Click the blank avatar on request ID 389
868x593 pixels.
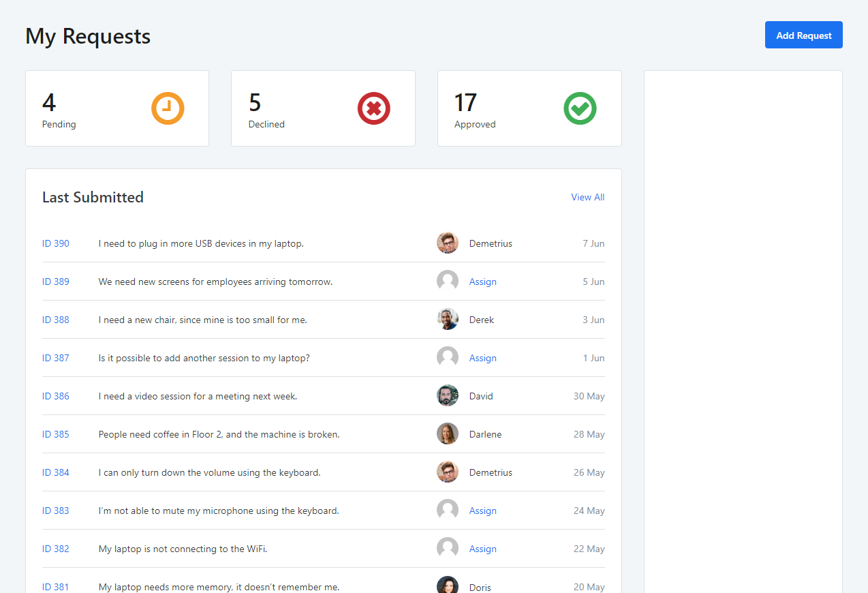click(x=448, y=282)
